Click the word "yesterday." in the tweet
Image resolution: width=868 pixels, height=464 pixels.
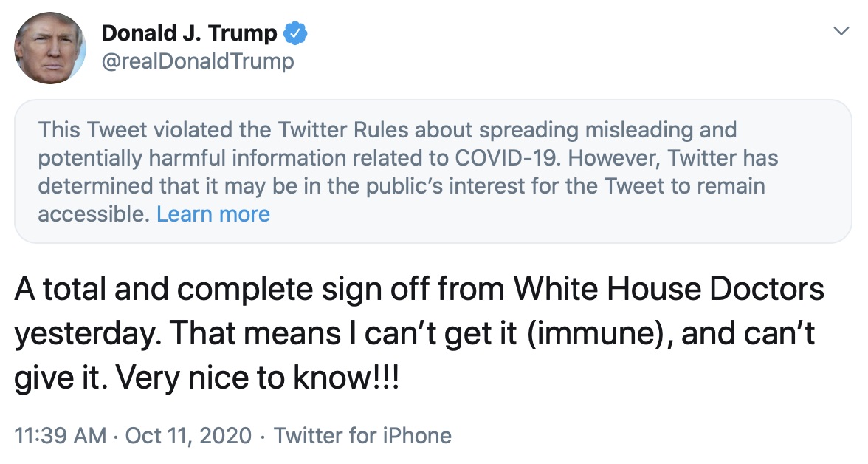click(x=86, y=334)
